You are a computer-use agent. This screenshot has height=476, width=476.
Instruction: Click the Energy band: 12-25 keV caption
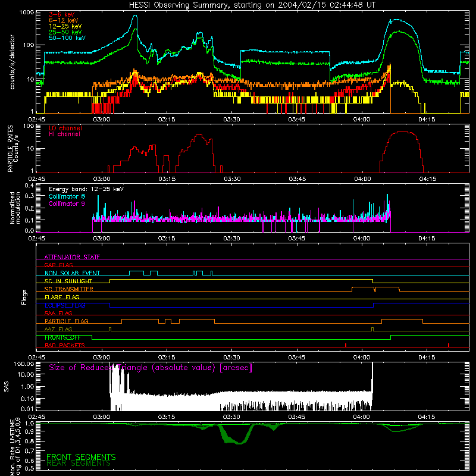click(86, 189)
